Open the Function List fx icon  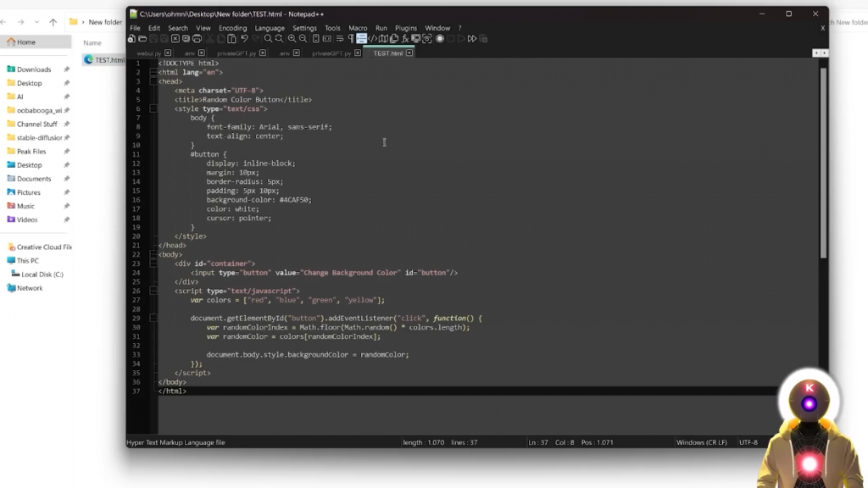pyautogui.click(x=405, y=39)
